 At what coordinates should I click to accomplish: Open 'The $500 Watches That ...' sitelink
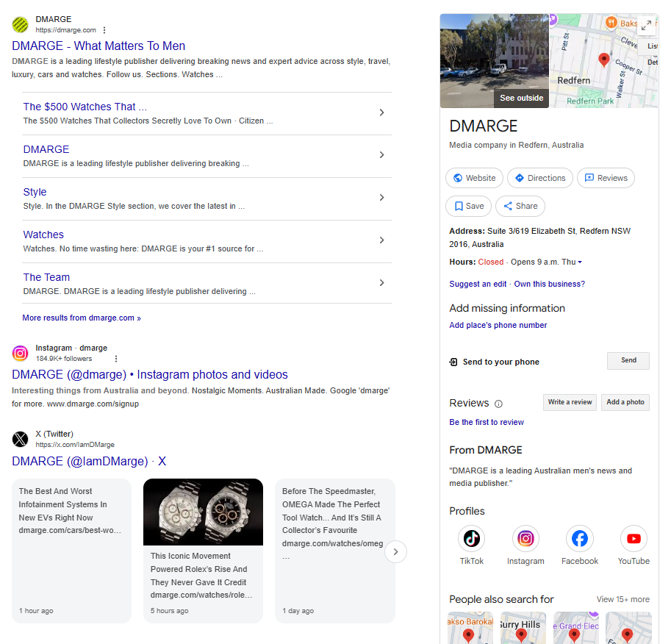click(x=85, y=107)
